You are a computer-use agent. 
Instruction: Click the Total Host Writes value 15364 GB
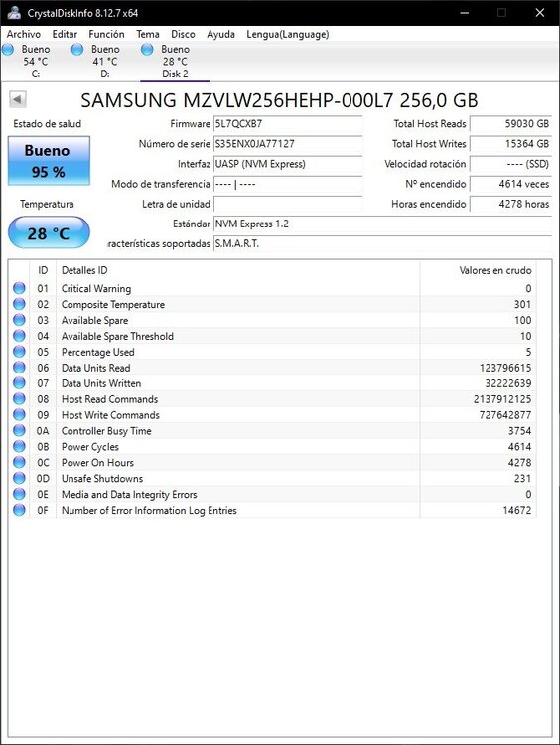(x=510, y=144)
